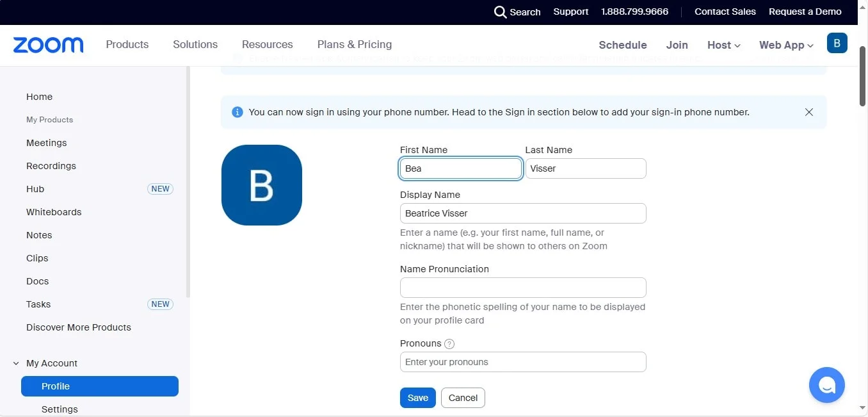The width and height of the screenshot is (868, 417).
Task: Open the Resources menu
Action: [268, 44]
